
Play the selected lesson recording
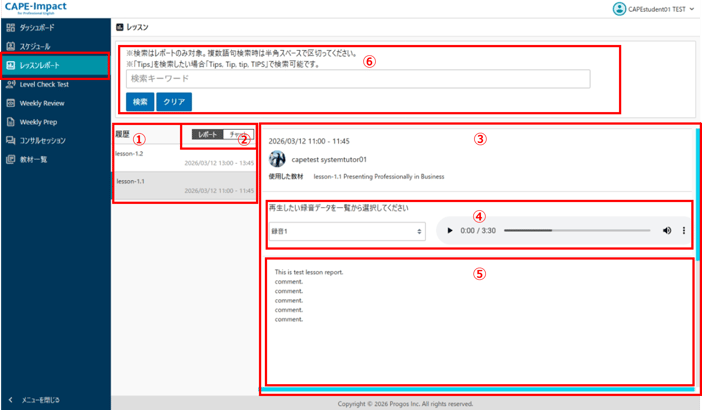[x=450, y=231]
